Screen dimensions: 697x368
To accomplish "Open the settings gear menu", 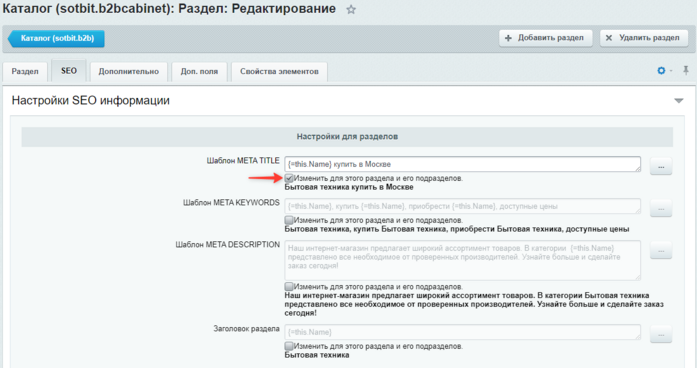I will click(x=661, y=71).
